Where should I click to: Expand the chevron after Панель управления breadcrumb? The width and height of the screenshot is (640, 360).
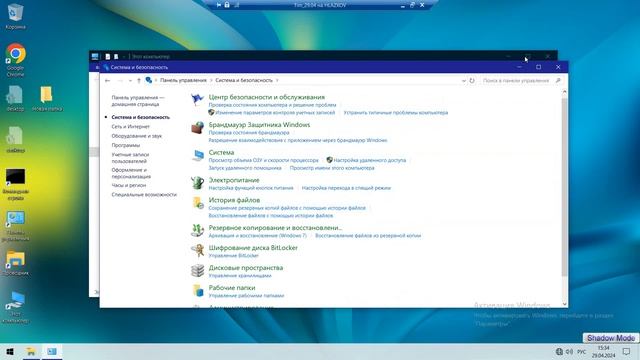211,80
